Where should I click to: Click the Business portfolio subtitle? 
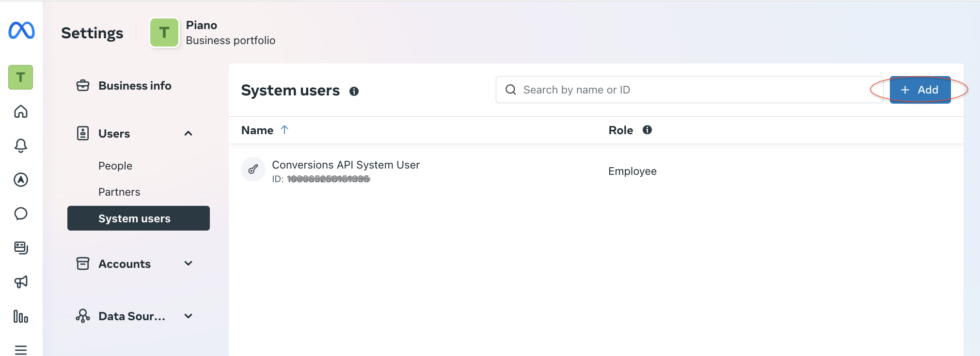coord(231,40)
